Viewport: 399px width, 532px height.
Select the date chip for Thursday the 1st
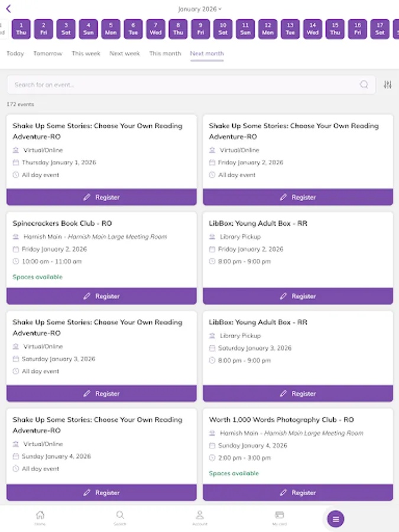point(20,28)
